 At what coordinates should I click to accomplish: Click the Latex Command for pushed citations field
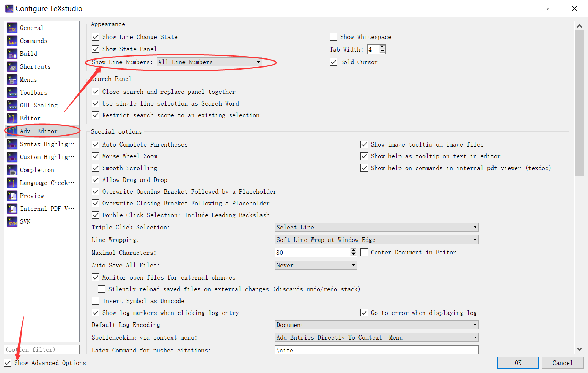pos(377,350)
